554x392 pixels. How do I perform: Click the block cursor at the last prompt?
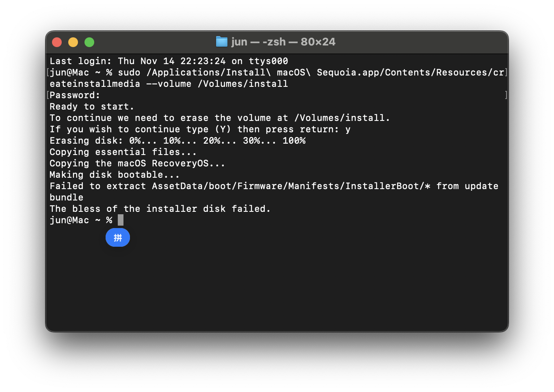pyautogui.click(x=121, y=220)
